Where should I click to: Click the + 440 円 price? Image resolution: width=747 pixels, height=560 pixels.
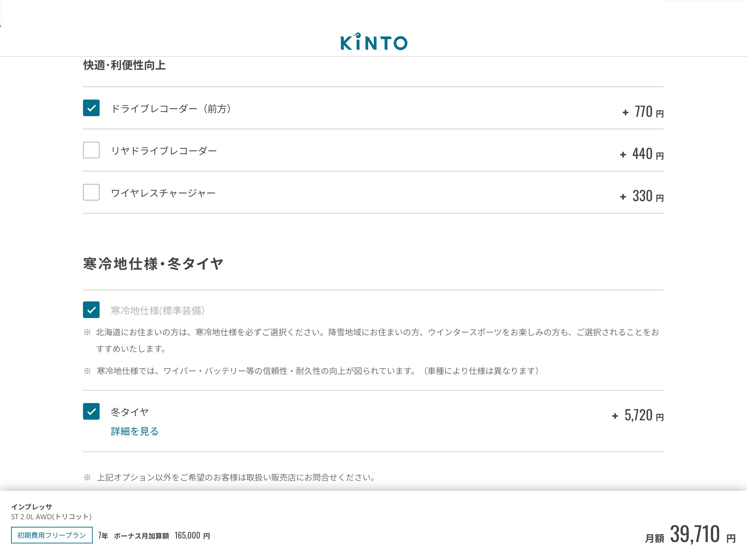click(x=642, y=154)
